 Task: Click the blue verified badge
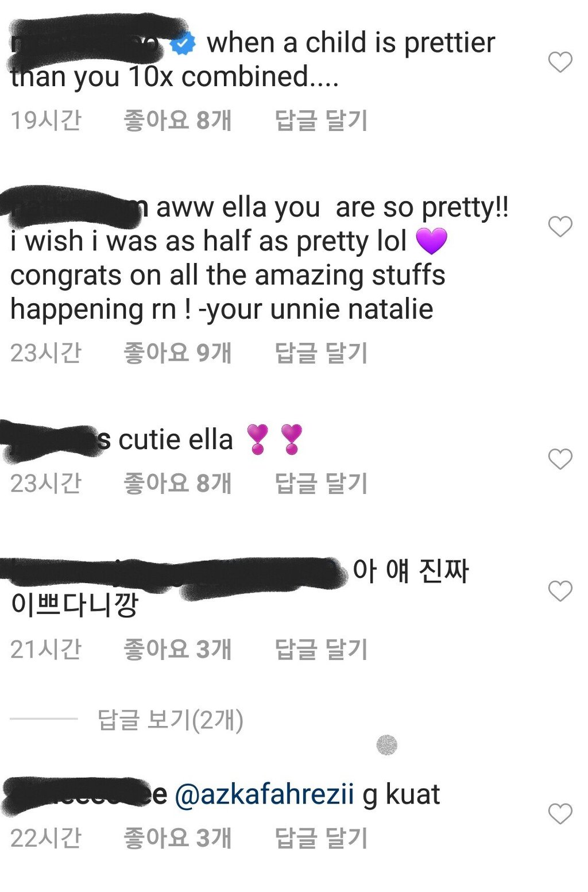coord(183,44)
